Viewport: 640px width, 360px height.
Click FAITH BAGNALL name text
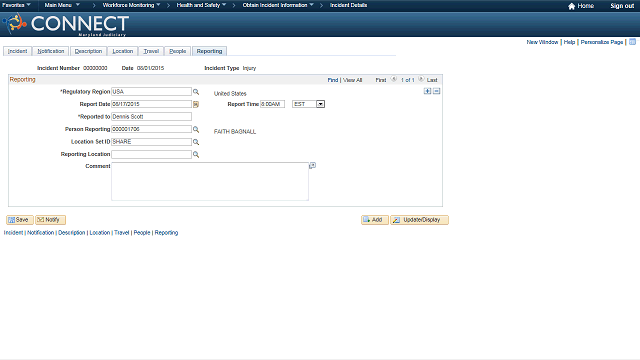235,132
